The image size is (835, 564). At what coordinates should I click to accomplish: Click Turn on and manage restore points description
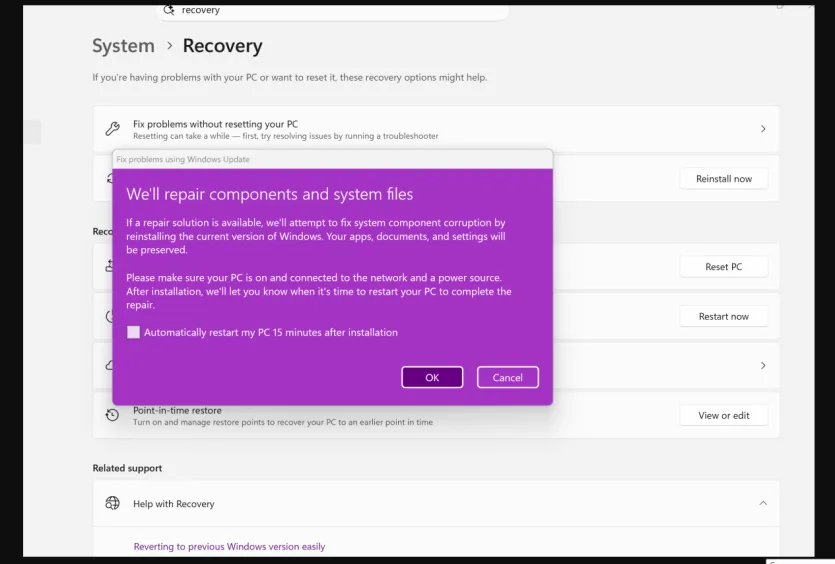pos(283,422)
